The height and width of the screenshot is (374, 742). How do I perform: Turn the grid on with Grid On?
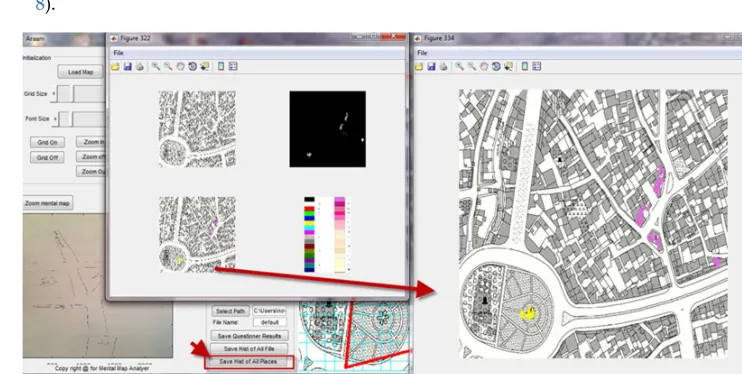pyautogui.click(x=47, y=142)
